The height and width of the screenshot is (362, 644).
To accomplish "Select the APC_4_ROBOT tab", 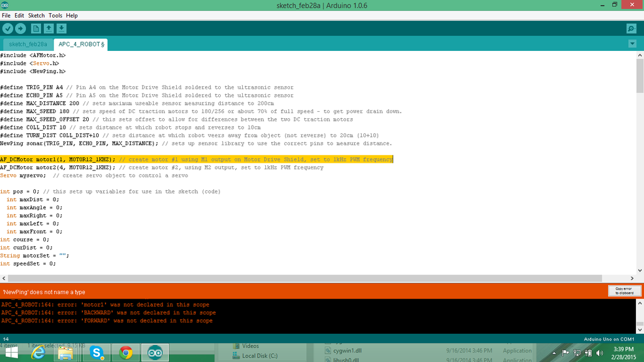I will (81, 44).
